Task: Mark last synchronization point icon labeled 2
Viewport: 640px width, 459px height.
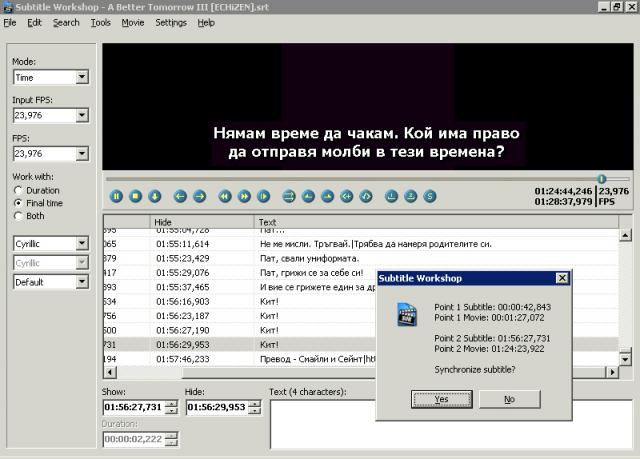Action: 411,197
